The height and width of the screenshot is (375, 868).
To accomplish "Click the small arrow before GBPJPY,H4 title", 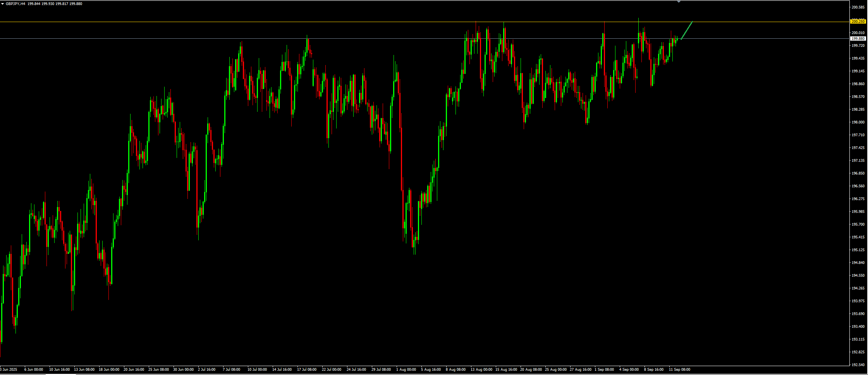I will (x=3, y=4).
